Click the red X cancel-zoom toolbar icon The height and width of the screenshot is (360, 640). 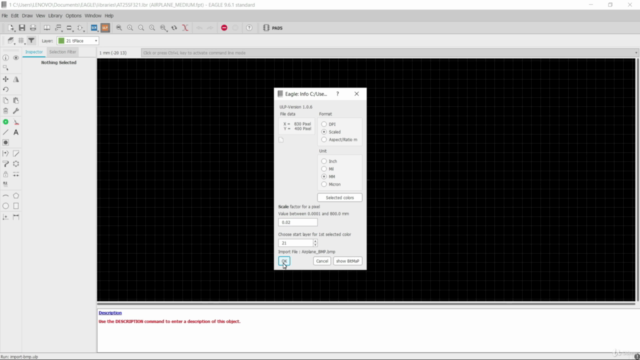(x=185, y=28)
